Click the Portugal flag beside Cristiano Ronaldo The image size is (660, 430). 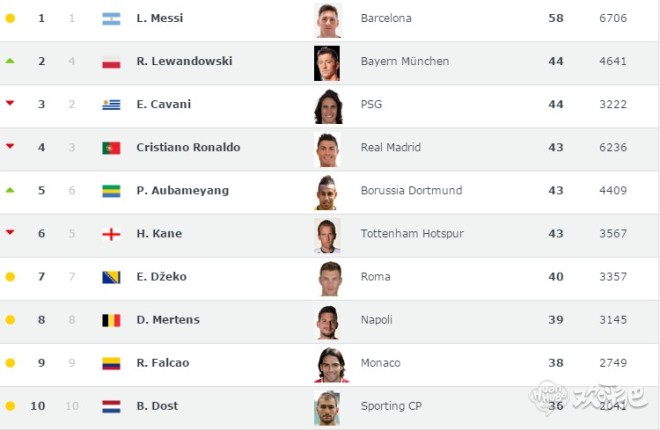coord(111,148)
